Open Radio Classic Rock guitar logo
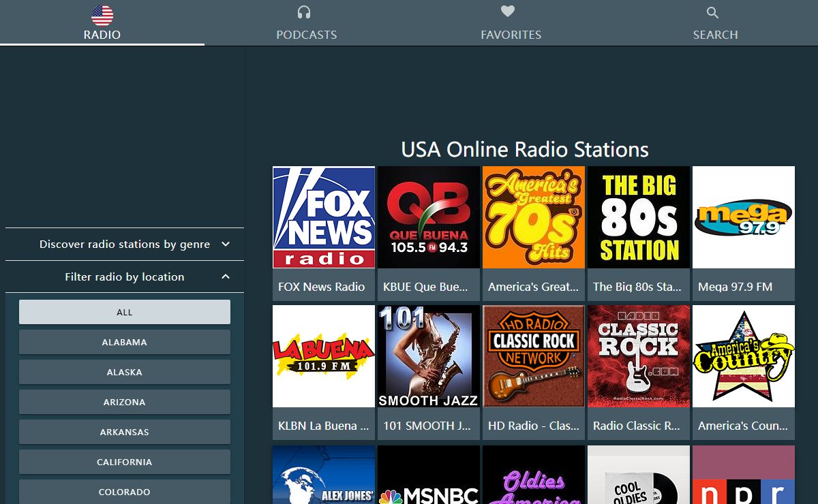This screenshot has width=818, height=504. click(x=639, y=356)
